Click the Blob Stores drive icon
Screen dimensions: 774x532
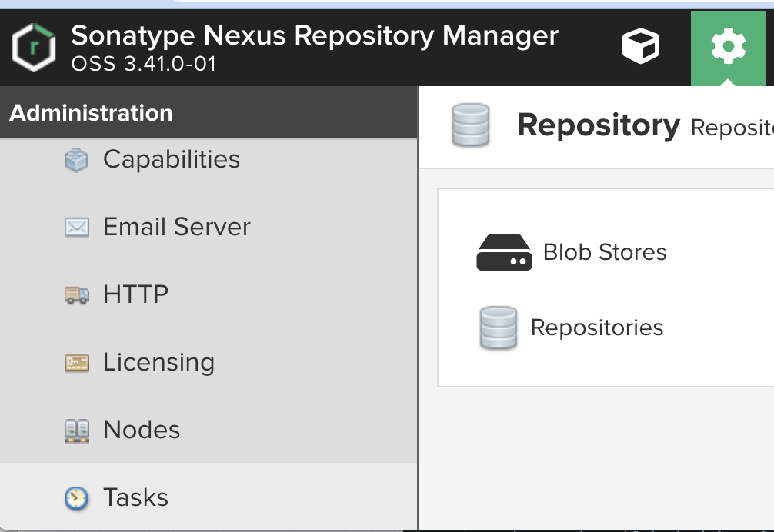(504, 252)
